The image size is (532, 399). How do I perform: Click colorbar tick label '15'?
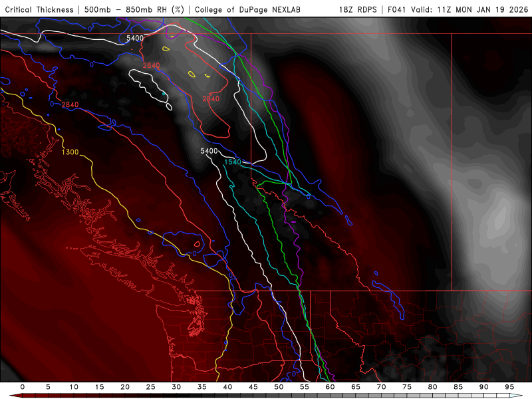pyautogui.click(x=99, y=387)
